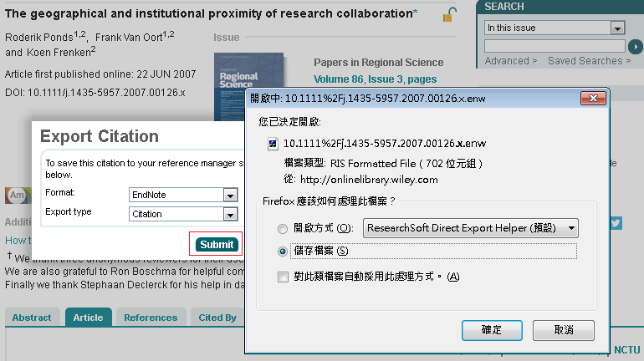Open the Saved Searches link

point(589,61)
